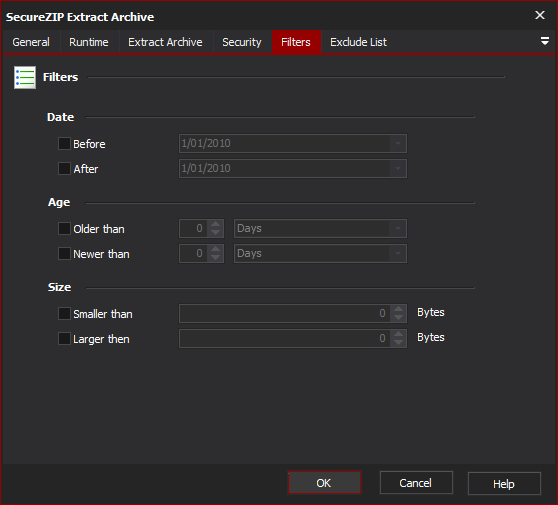Click the Newer than number field
This screenshot has width=558, height=505.
[193, 253]
